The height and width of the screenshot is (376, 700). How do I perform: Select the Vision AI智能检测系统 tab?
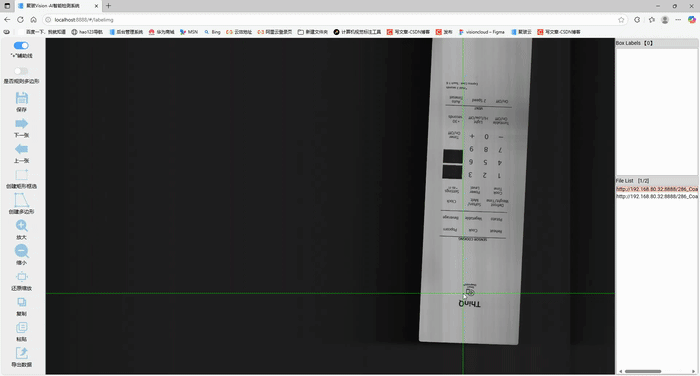[58, 6]
